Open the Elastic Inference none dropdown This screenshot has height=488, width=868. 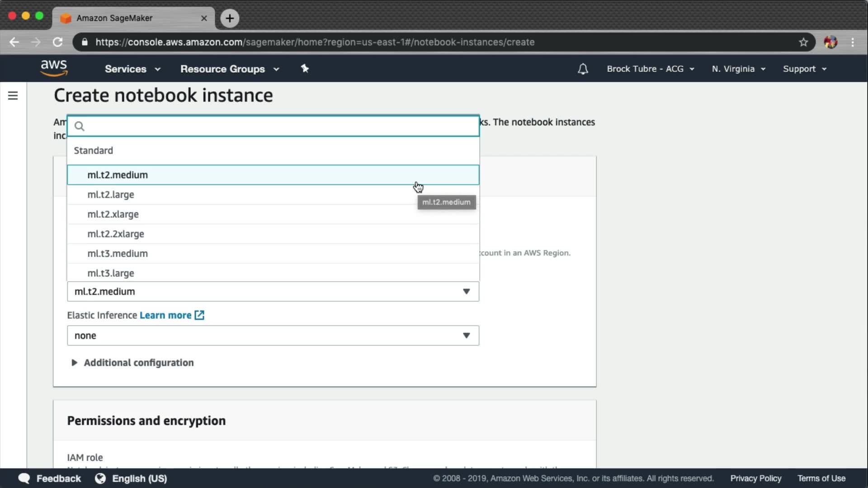click(x=273, y=336)
